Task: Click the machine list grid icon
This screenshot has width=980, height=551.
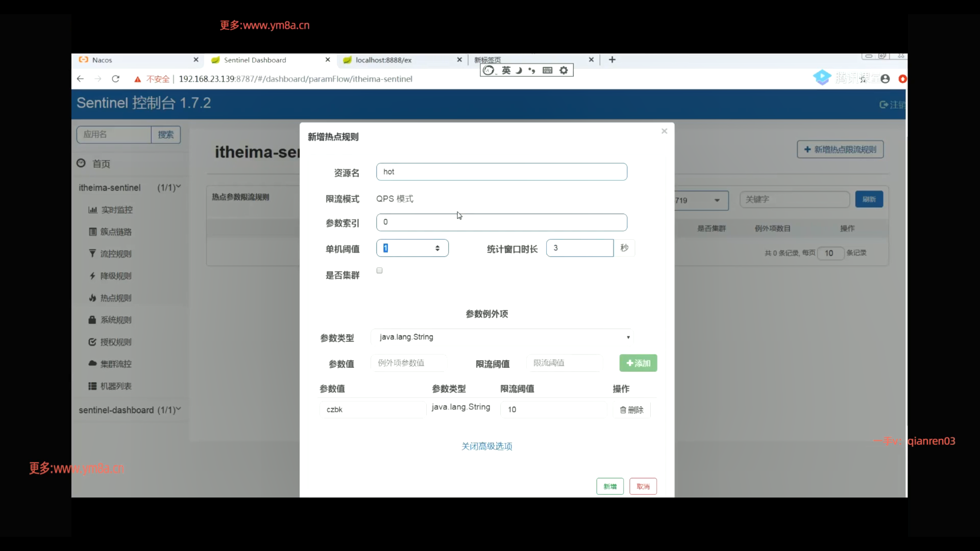Action: coord(92,386)
